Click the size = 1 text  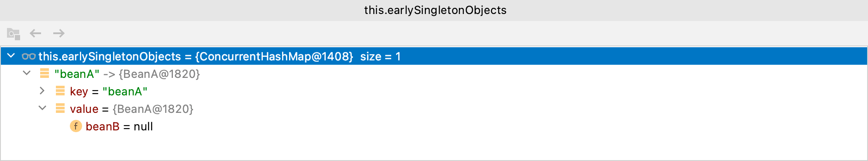380,56
